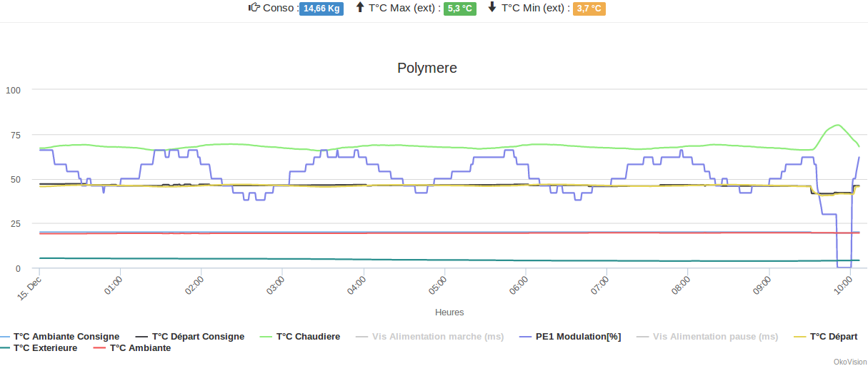Click the green 5,3 °C badge

pyautogui.click(x=460, y=9)
